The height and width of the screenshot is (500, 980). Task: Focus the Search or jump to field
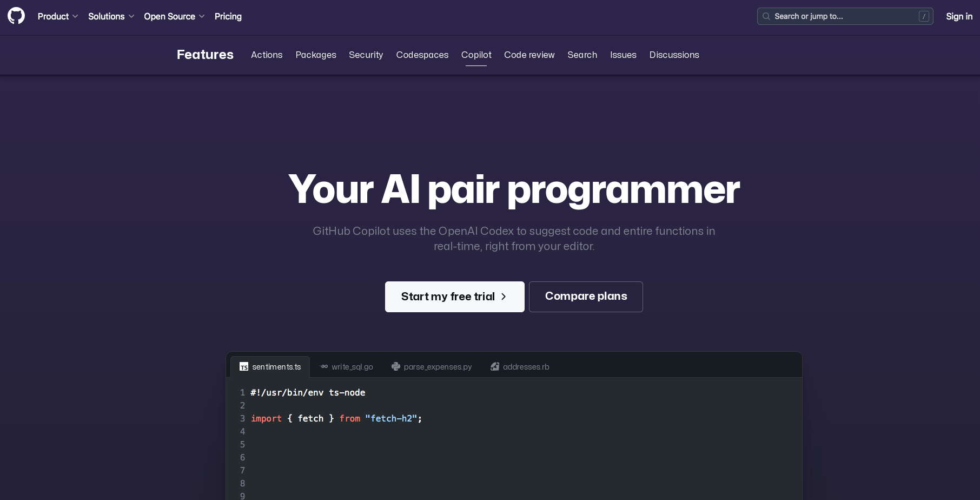tap(845, 16)
